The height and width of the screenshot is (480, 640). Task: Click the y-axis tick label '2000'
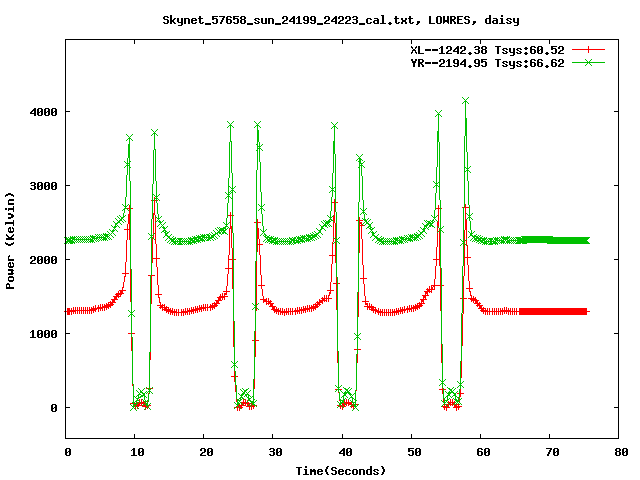click(43, 260)
